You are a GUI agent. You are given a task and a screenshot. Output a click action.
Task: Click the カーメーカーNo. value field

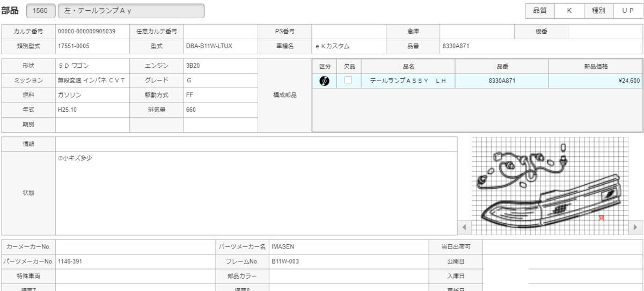[134, 246]
